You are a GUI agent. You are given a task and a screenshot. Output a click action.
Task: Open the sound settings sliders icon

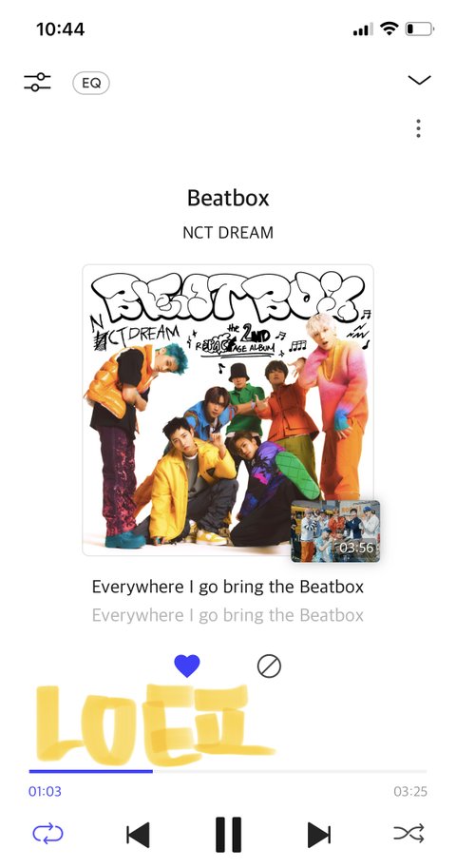(x=37, y=82)
